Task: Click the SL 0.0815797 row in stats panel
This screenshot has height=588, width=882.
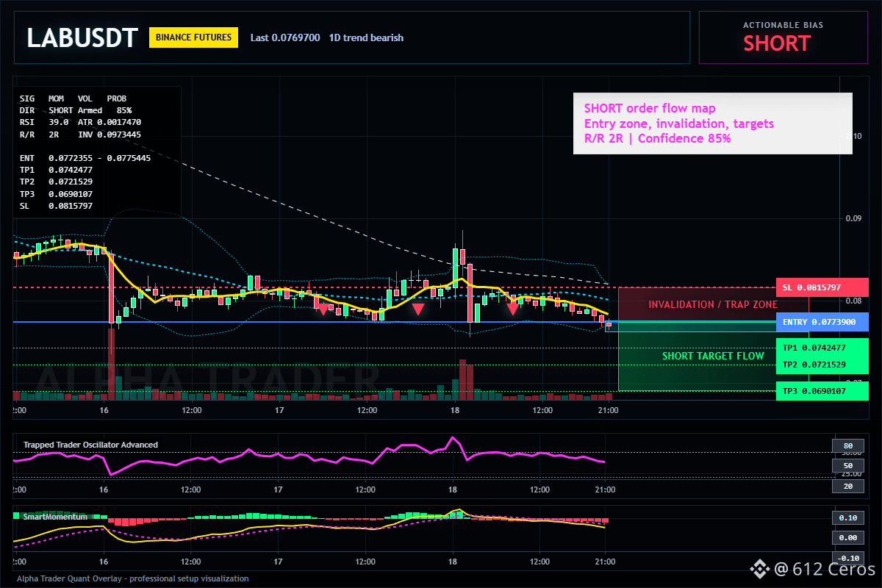Action: click(57, 206)
